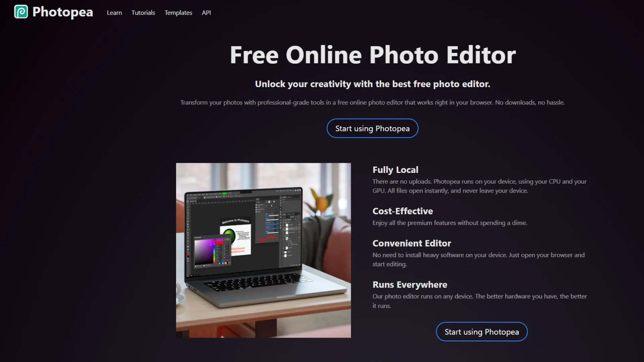
Task: Click the Fully Local feature icon
Action: pos(395,169)
